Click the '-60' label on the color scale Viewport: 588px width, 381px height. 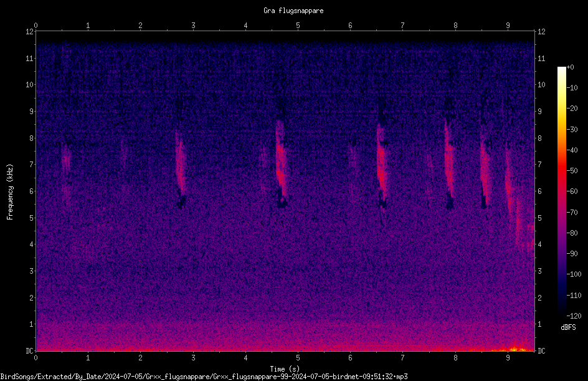pos(572,191)
